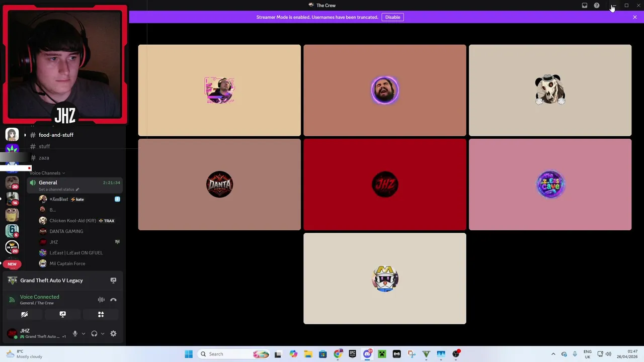Screen dimensions: 644x362
Task: Open Voice Connected connection details
Action: point(39,297)
